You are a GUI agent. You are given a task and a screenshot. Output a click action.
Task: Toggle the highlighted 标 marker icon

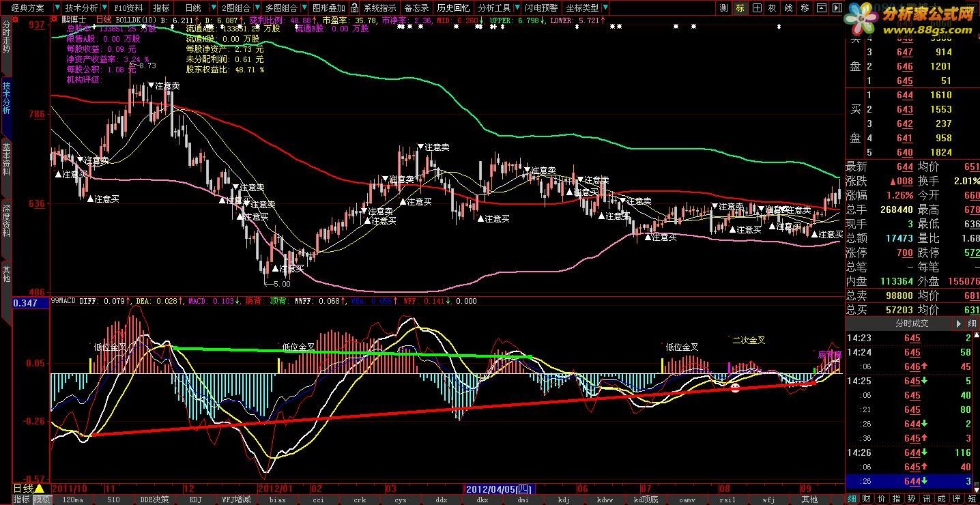tap(740, 8)
